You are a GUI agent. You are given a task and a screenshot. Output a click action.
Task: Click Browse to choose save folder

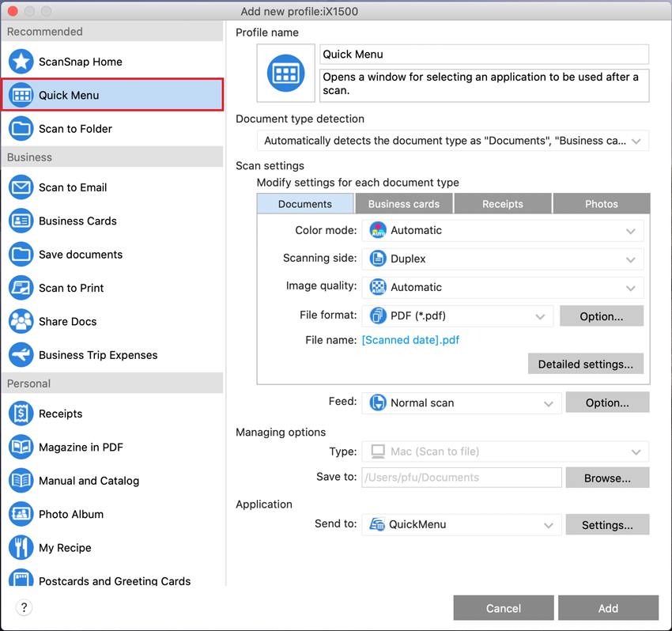[607, 478]
